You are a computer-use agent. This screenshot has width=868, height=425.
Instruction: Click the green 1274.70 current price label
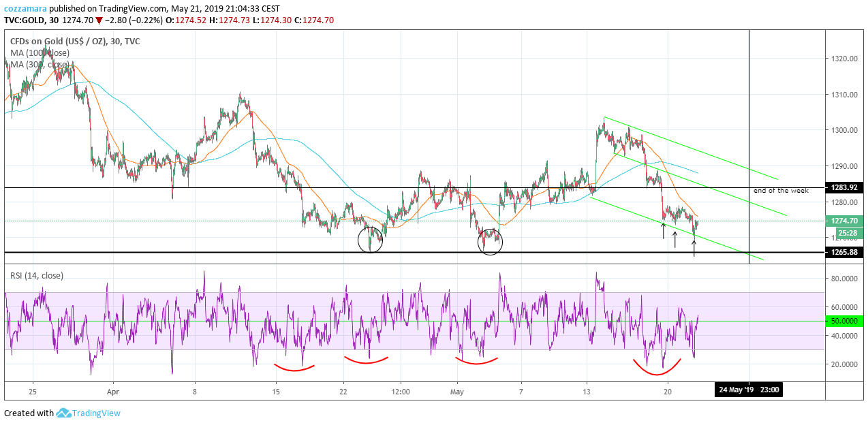(x=843, y=221)
